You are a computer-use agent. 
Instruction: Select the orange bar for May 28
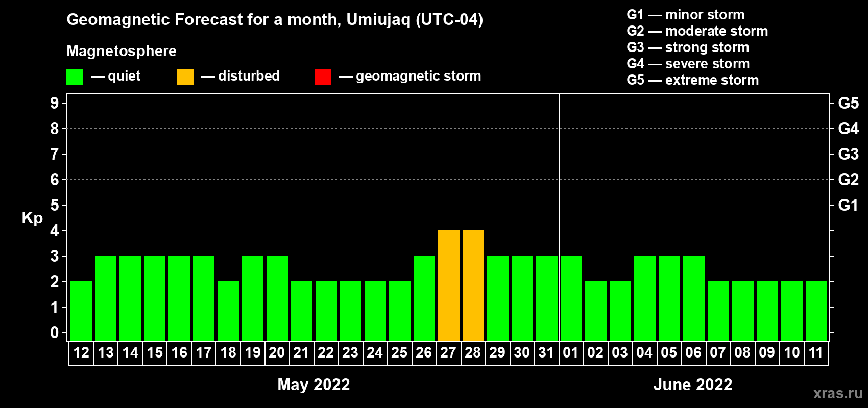[x=473, y=286]
